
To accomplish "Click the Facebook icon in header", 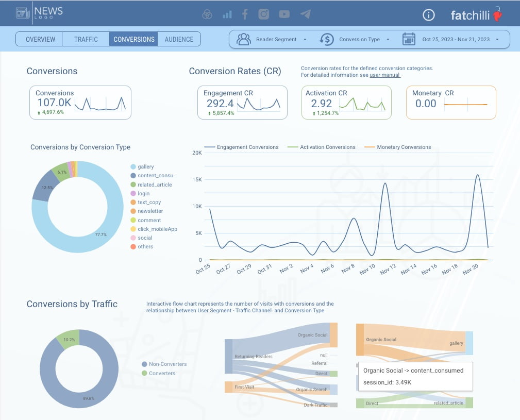I will [245, 14].
